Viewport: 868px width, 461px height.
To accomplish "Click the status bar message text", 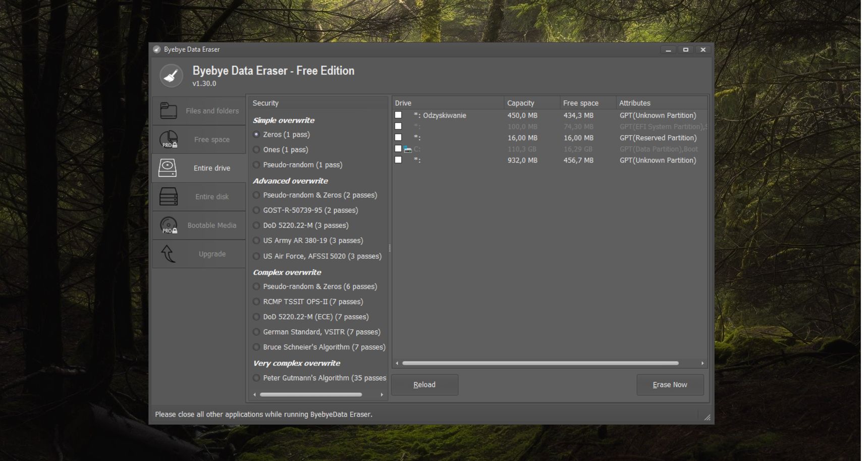I will pos(263,415).
